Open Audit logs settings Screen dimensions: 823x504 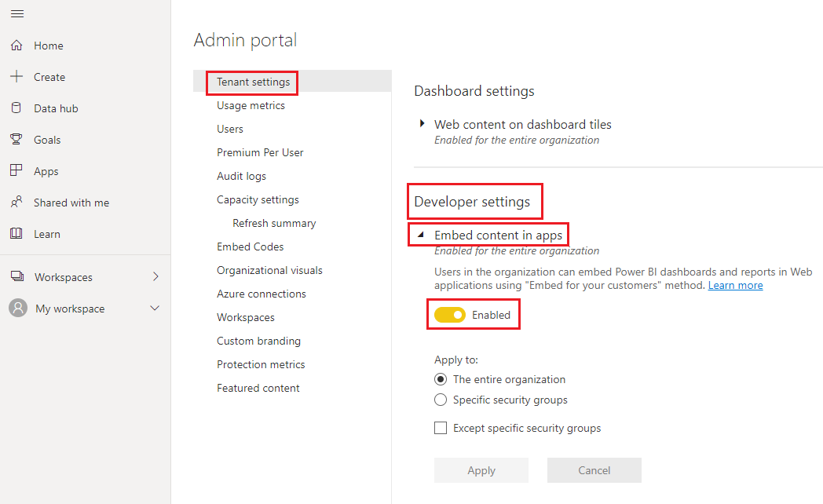point(241,175)
